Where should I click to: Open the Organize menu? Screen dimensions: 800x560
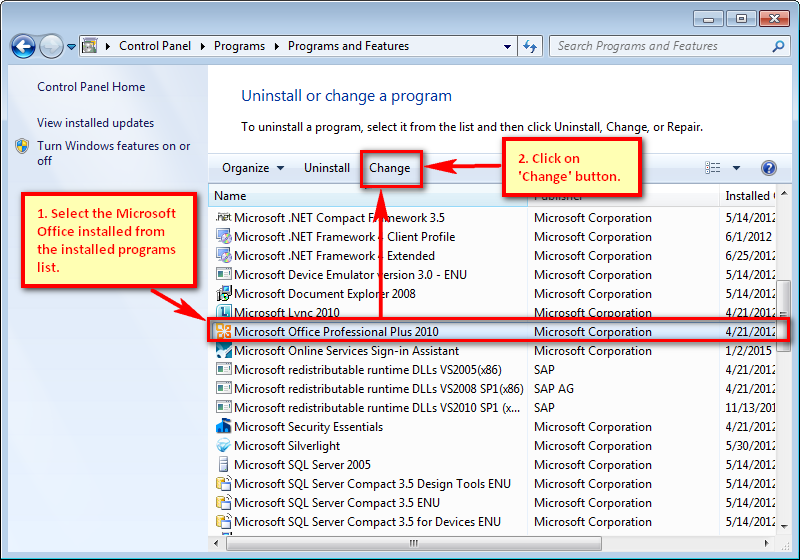point(253,168)
